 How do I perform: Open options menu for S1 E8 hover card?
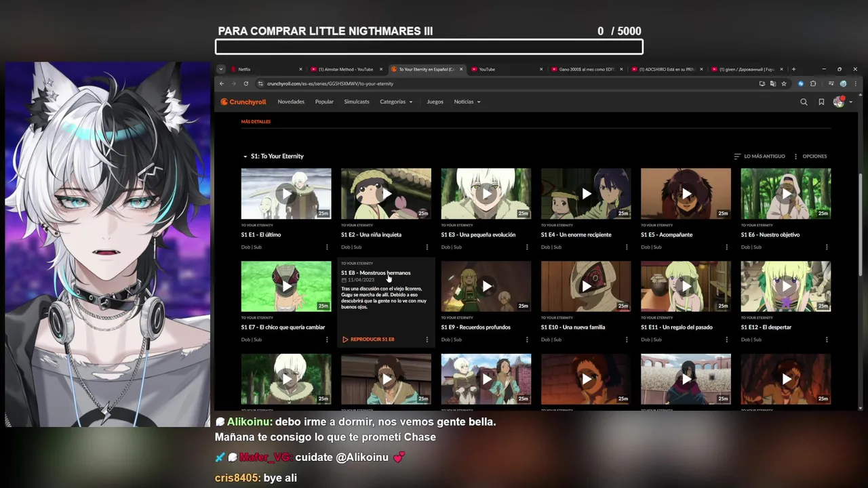[427, 340]
